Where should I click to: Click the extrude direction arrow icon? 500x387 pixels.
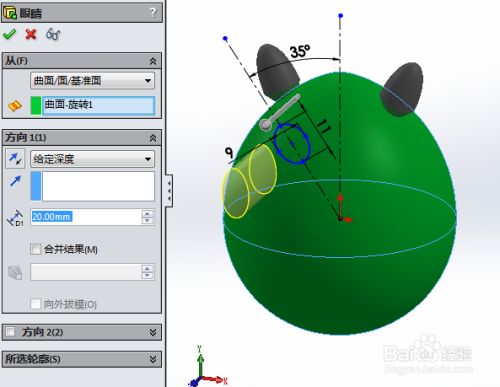pos(15,181)
